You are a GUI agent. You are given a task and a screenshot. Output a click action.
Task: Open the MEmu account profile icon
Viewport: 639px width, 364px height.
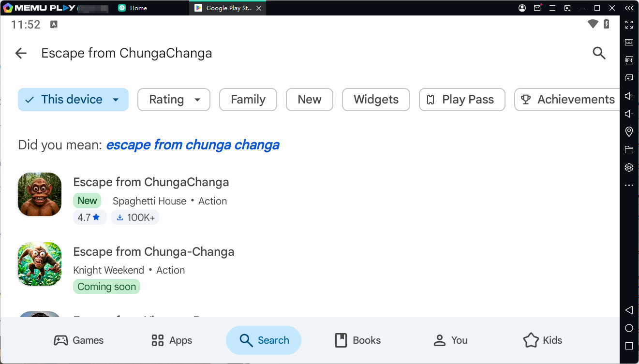click(x=522, y=8)
